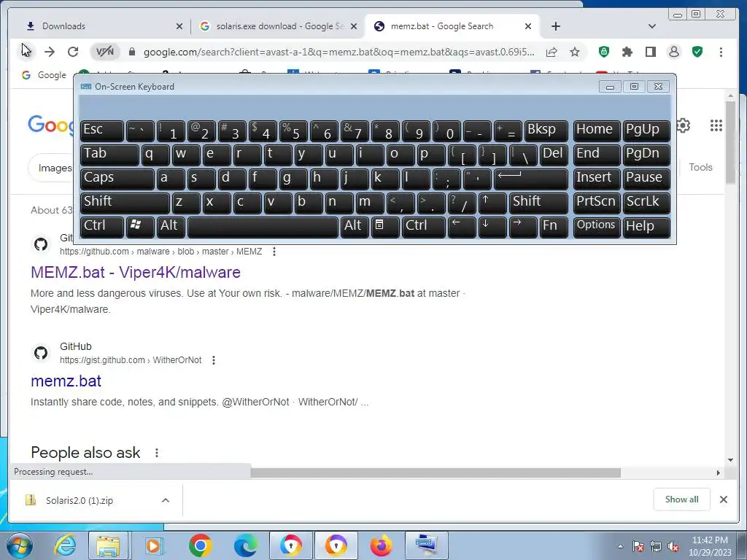The image size is (747, 560).
Task: Click Show all downloads
Action: [x=682, y=499]
